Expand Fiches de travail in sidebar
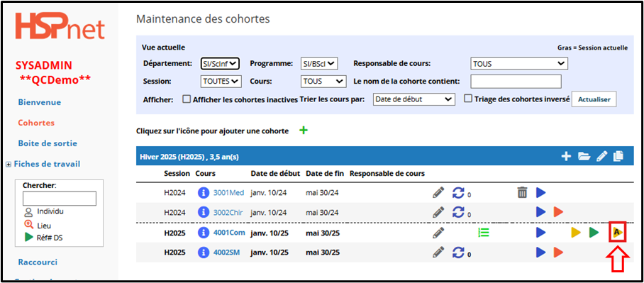 pos(9,165)
